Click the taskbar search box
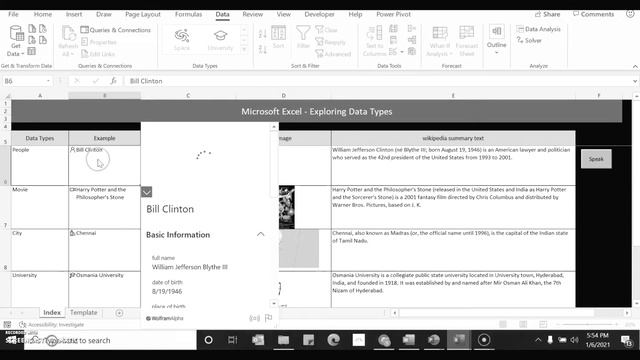This screenshot has height=360, width=640. tap(110, 340)
